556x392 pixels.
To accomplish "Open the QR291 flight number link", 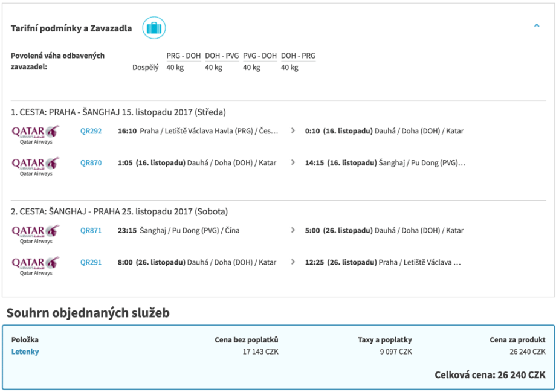I will [x=91, y=262].
